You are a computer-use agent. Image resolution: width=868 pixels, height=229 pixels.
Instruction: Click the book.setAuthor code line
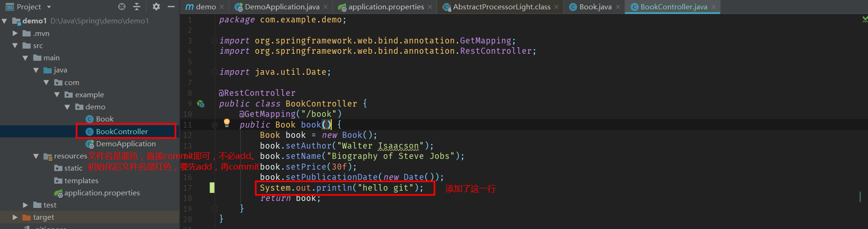(x=347, y=146)
